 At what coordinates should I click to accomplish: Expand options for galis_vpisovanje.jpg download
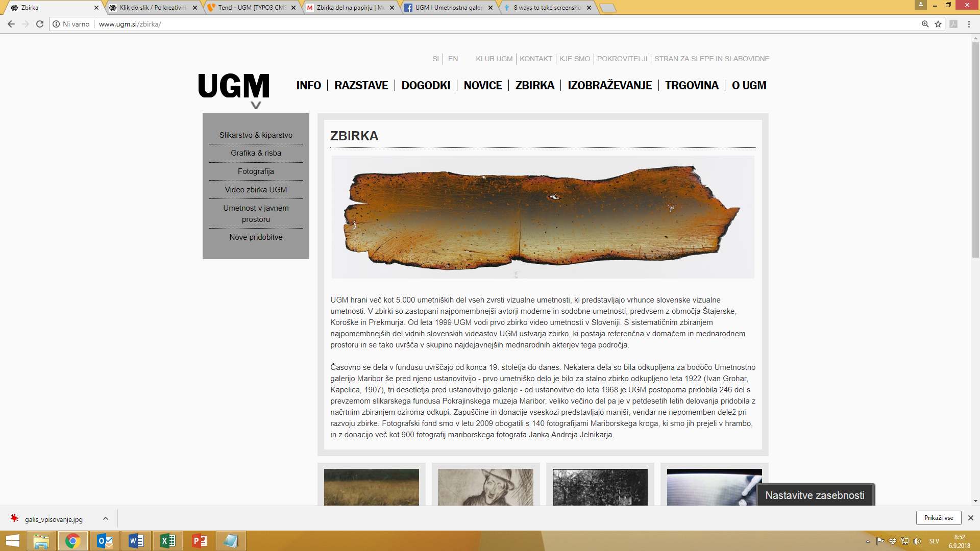pyautogui.click(x=106, y=518)
